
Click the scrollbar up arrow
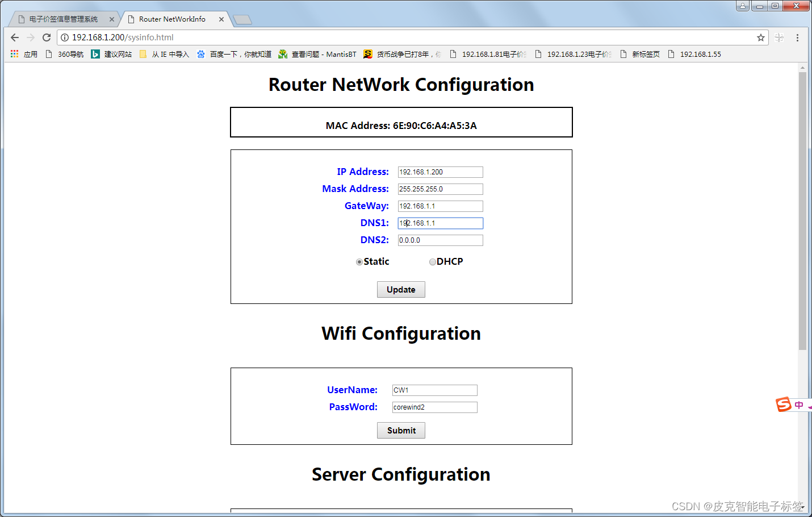click(x=802, y=67)
